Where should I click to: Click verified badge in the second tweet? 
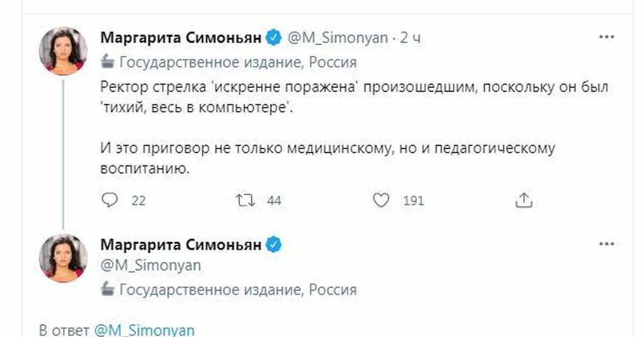pyautogui.click(x=274, y=245)
